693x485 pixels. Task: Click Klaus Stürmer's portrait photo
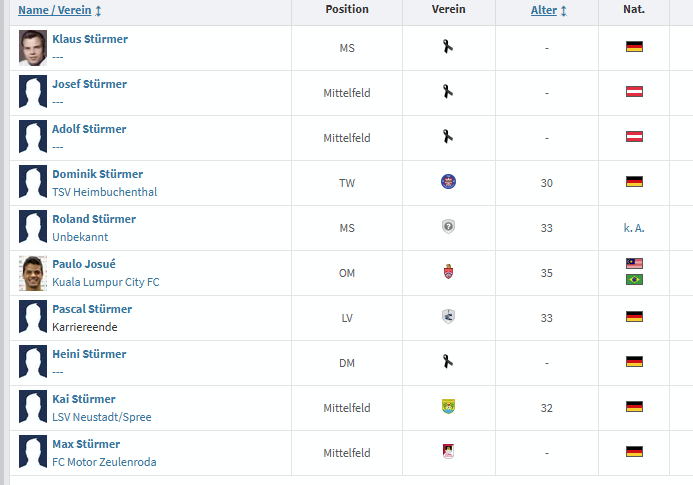click(33, 47)
